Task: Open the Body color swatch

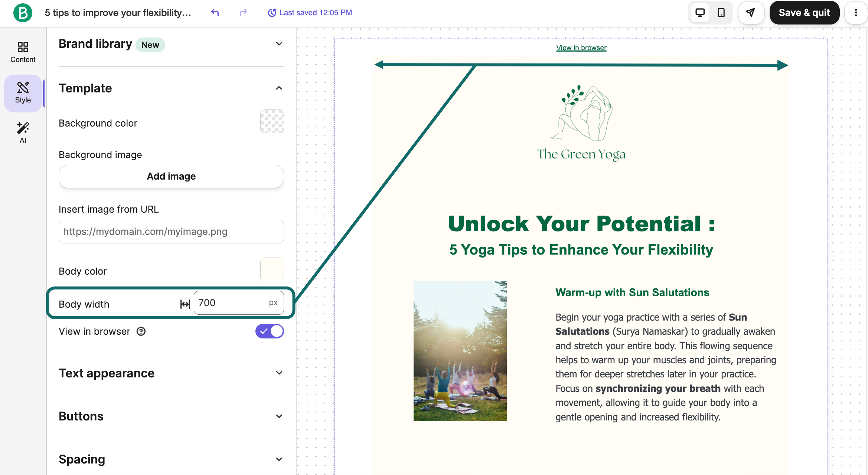Action: point(272,270)
